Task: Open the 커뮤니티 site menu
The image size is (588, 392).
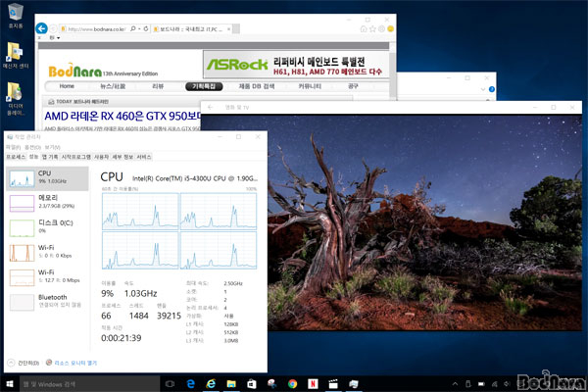Action: tap(310, 86)
